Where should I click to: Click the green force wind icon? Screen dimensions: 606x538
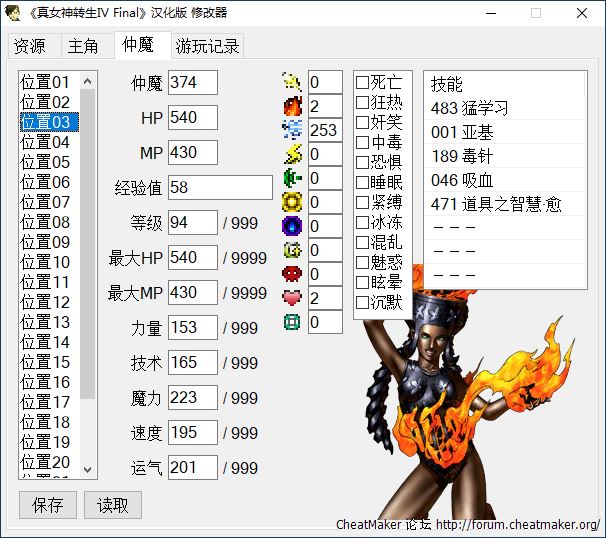click(292, 178)
